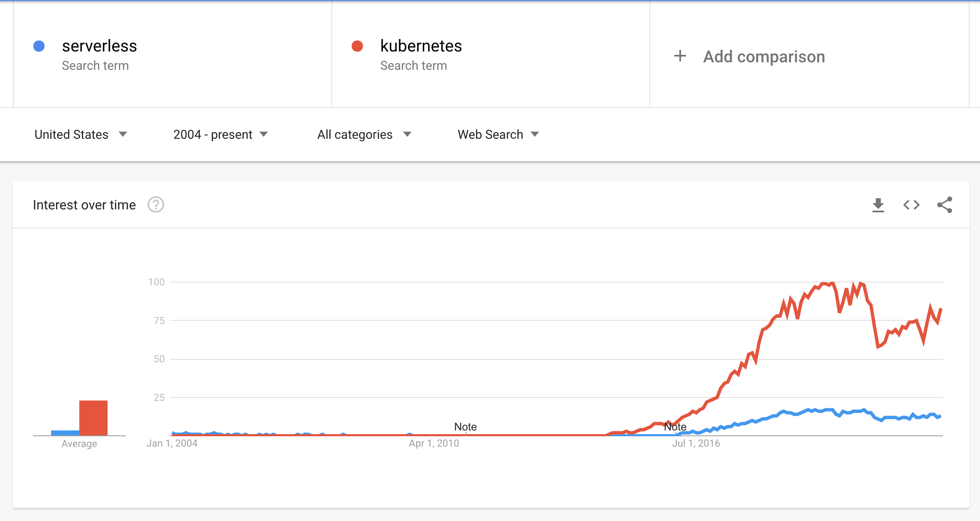Download the chart data as CSV
The image size is (980, 521).
point(878,204)
